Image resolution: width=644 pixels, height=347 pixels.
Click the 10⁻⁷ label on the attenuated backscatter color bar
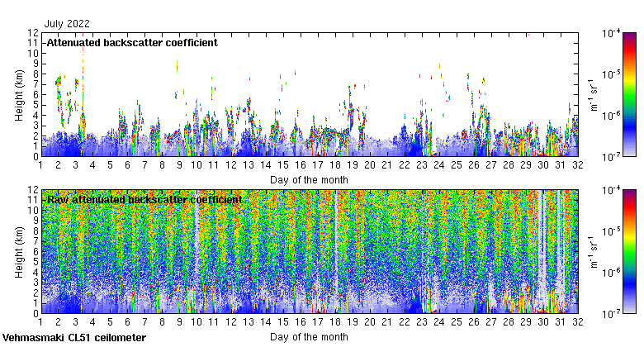611,157
